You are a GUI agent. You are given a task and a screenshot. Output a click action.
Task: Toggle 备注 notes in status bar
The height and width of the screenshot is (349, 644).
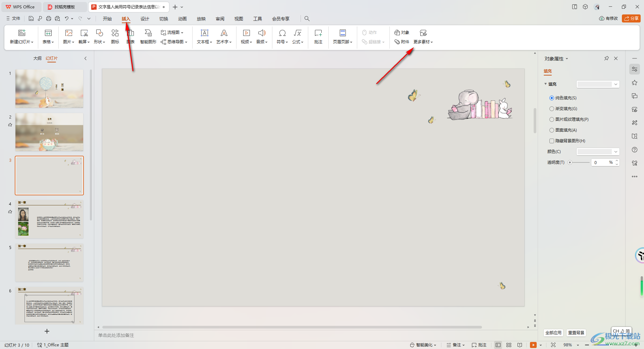tap(455, 345)
